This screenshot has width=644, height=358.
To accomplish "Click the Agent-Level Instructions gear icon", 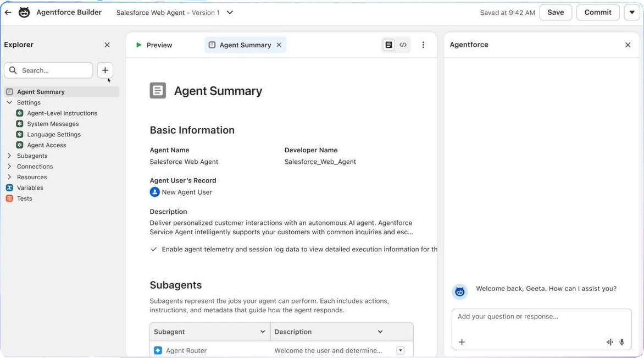I will click(20, 113).
